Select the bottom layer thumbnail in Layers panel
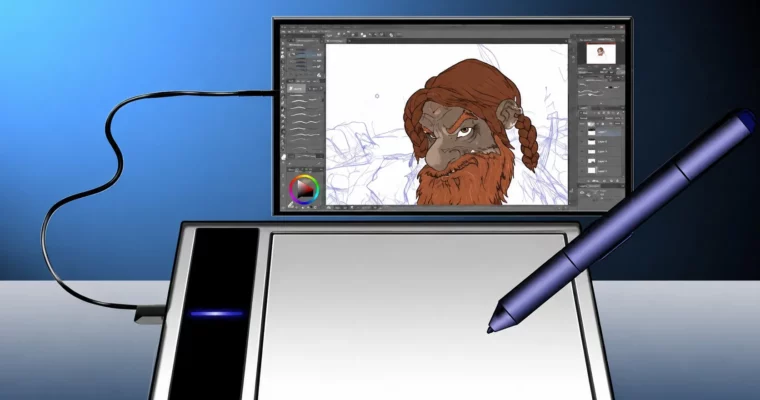 (591, 170)
